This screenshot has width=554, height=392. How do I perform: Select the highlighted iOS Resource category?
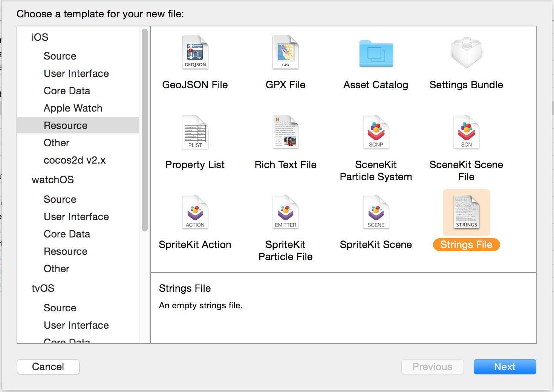click(x=78, y=125)
